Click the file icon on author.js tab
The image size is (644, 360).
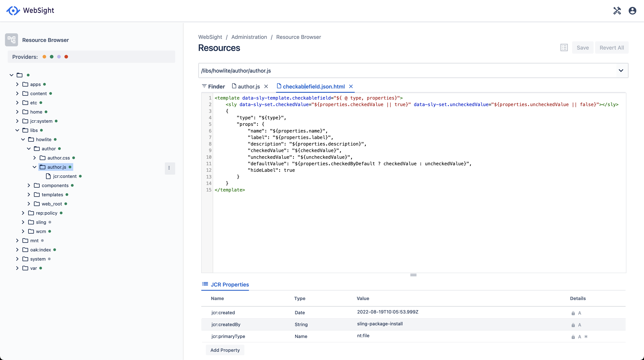234,86
